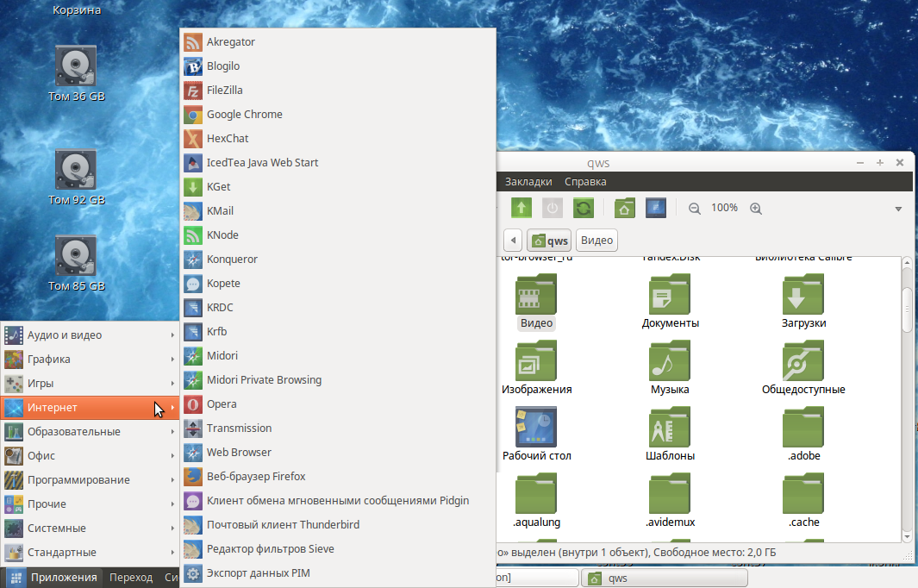Start KRDC remote desktop client
The image size is (918, 588).
pyautogui.click(x=338, y=308)
